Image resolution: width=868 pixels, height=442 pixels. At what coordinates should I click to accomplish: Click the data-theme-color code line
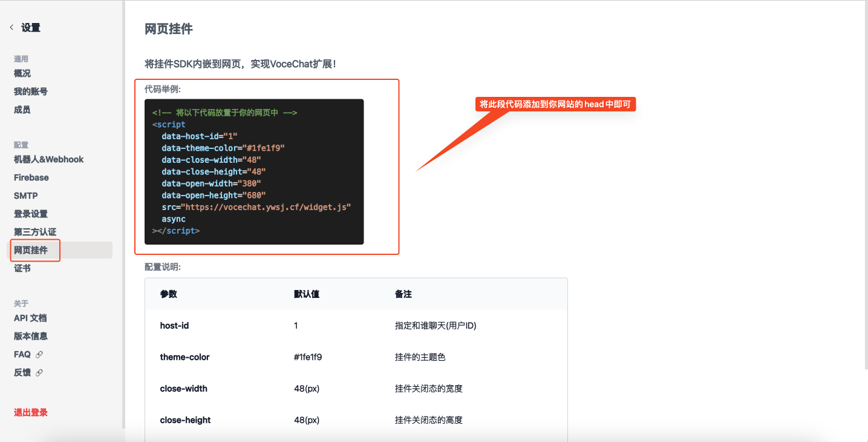(x=223, y=148)
